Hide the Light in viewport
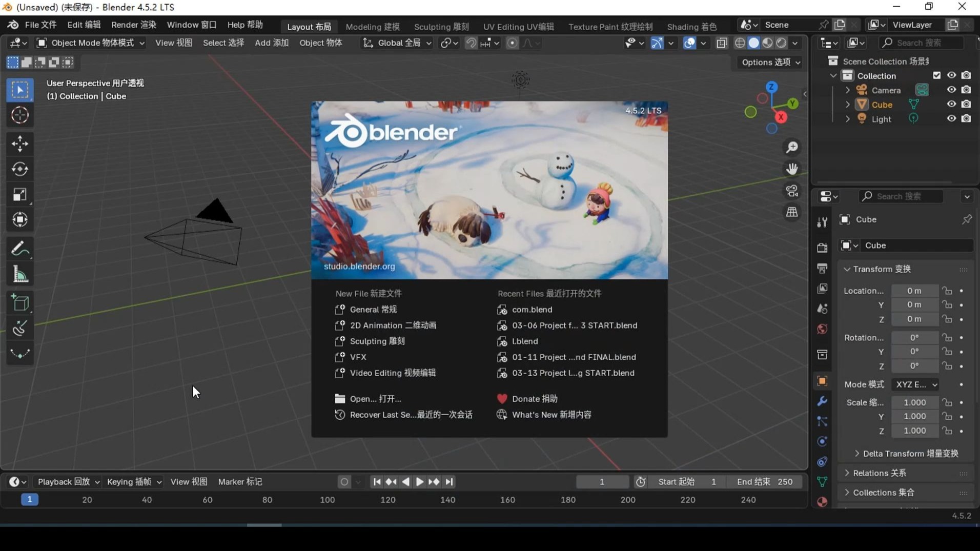Image resolution: width=980 pixels, height=551 pixels. [x=951, y=118]
